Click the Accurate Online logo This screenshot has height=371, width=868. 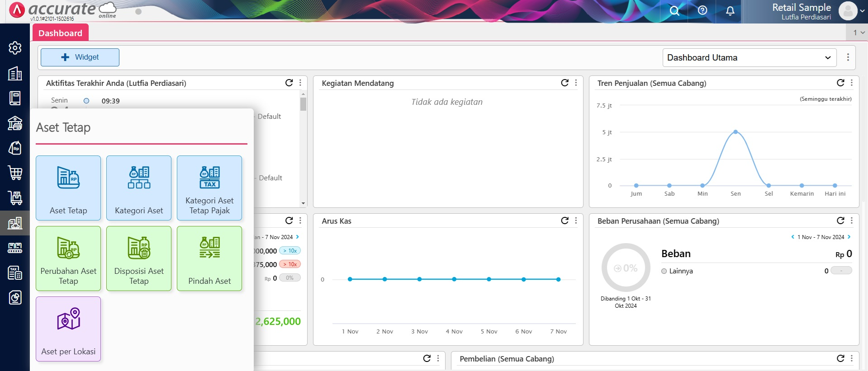pyautogui.click(x=62, y=11)
